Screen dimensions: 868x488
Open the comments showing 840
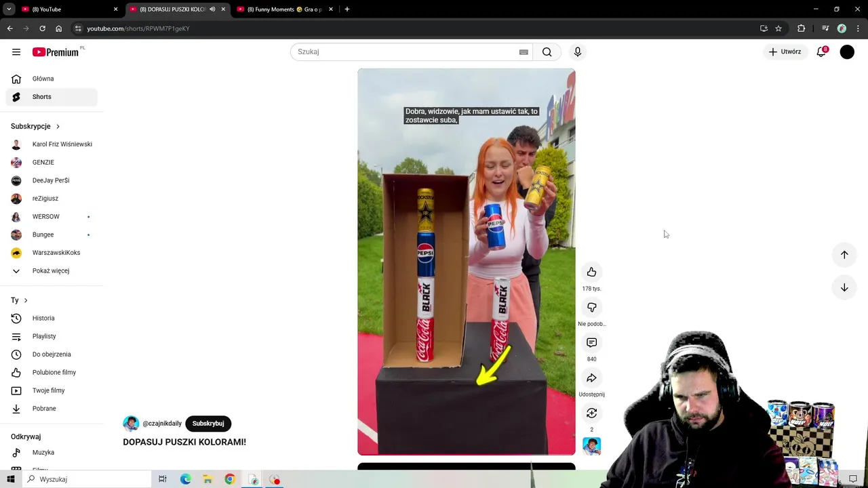[591, 342]
